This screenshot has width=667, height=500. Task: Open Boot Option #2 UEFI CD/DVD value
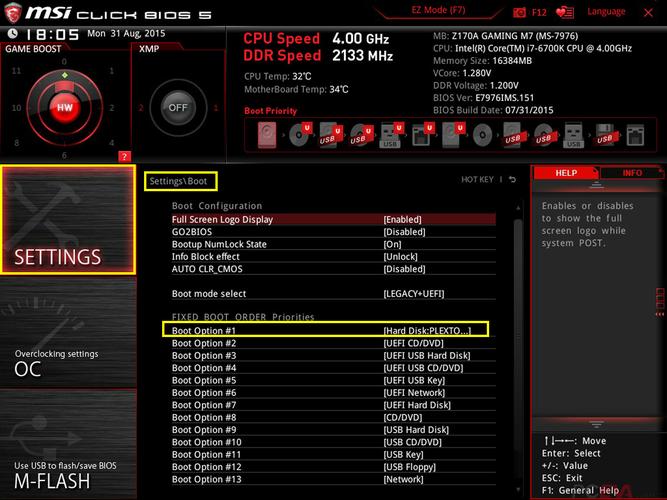[413, 343]
